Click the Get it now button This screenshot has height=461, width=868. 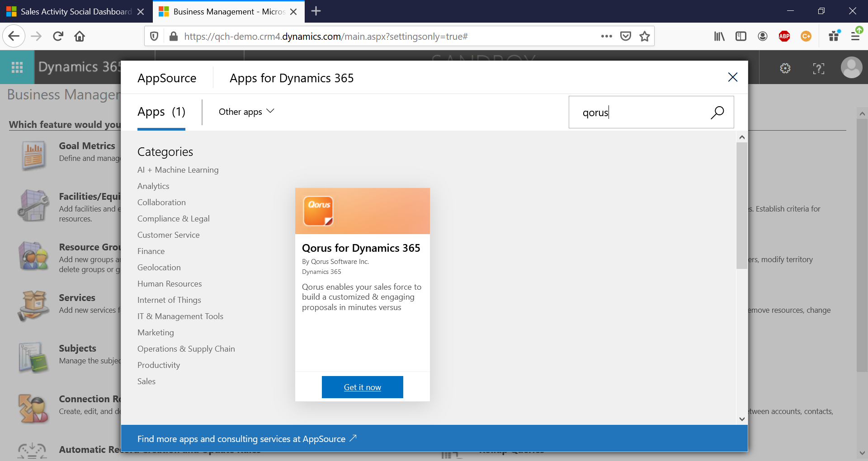(362, 387)
